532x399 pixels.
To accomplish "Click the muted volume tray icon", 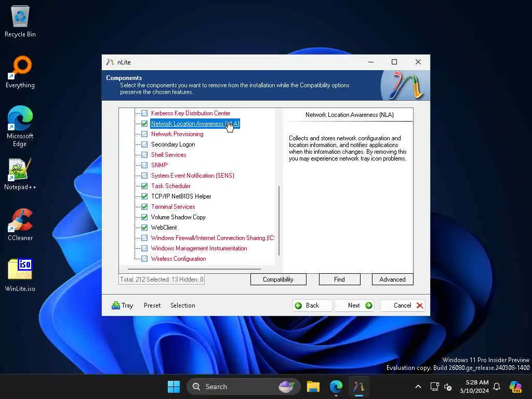I will 448,387.
